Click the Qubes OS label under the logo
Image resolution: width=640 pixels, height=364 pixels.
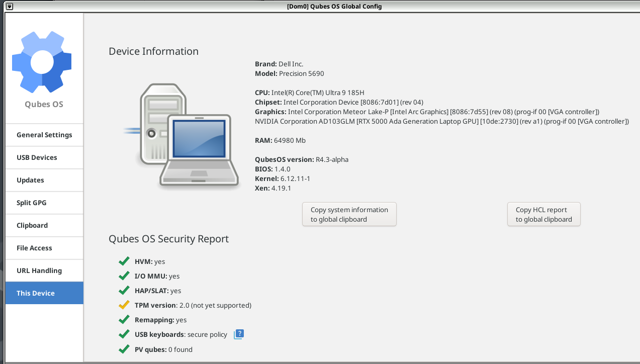(44, 105)
